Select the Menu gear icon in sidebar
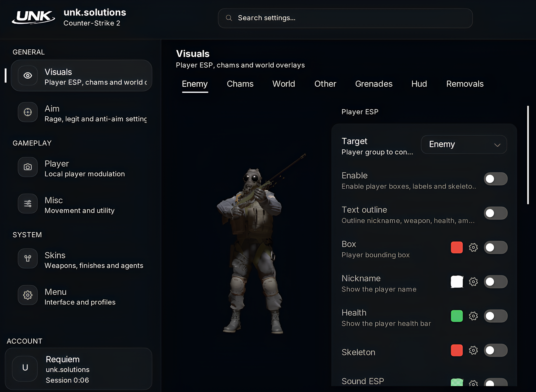This screenshot has width=536, height=392. click(x=28, y=295)
